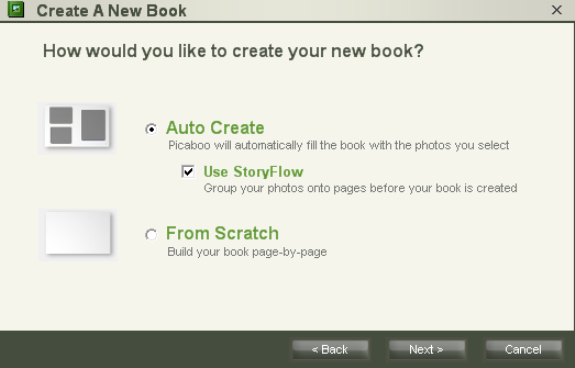This screenshot has width=575, height=368.
Task: Select the Auto Create radio button
Action: coord(151,129)
